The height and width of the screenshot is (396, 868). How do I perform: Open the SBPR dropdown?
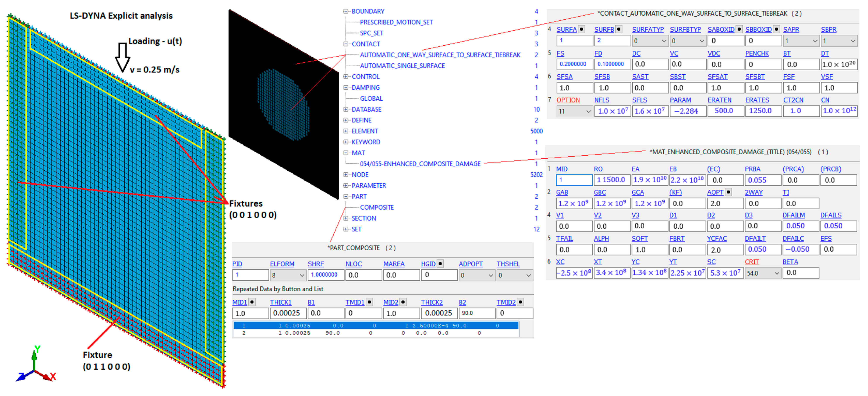point(839,41)
